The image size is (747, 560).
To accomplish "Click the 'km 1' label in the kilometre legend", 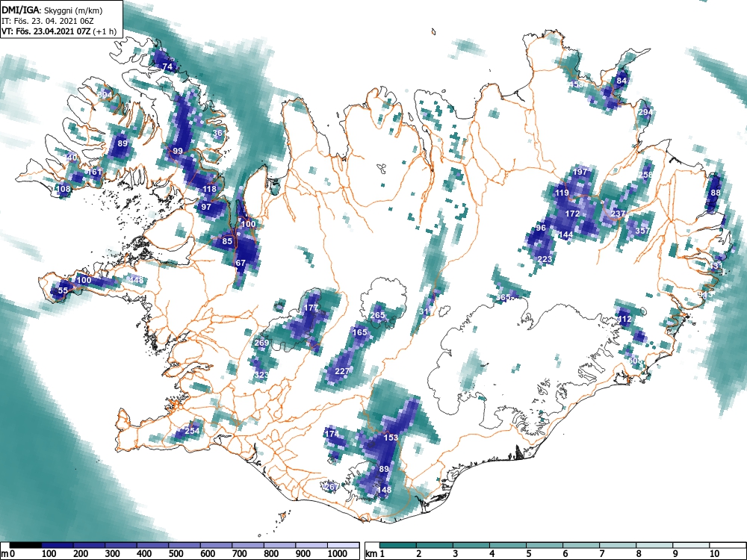I will (375, 553).
